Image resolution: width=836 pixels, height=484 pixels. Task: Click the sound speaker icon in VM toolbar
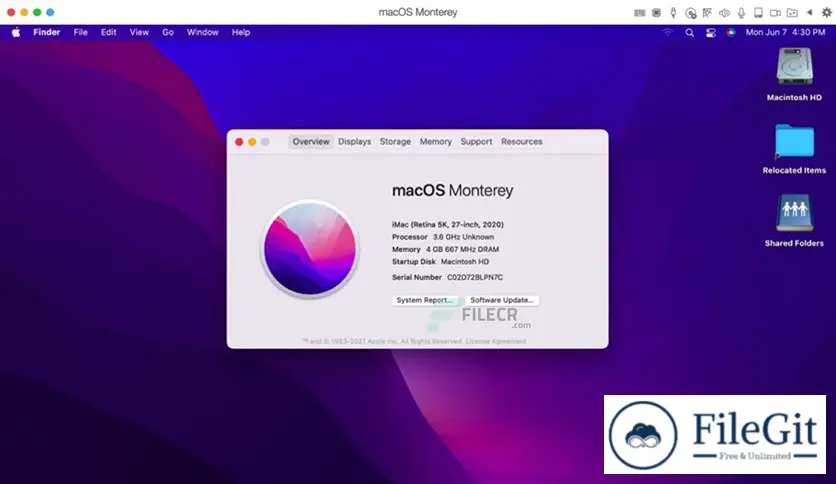click(x=724, y=12)
